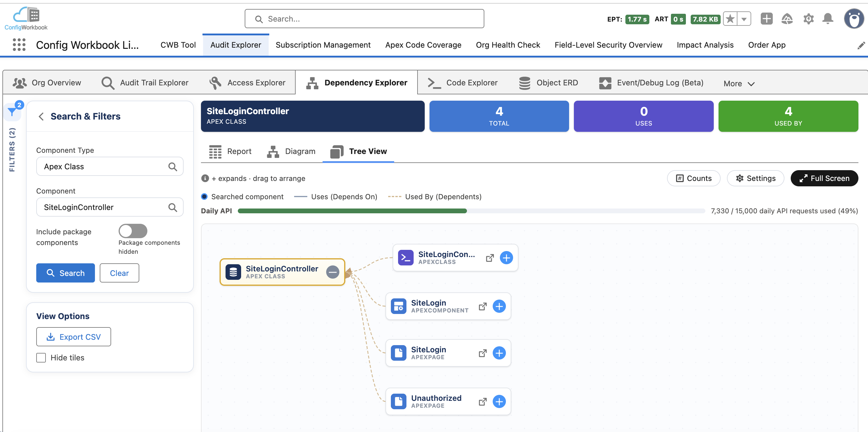Click the 4 USED BY tile
This screenshot has width=868, height=432.
(x=788, y=116)
